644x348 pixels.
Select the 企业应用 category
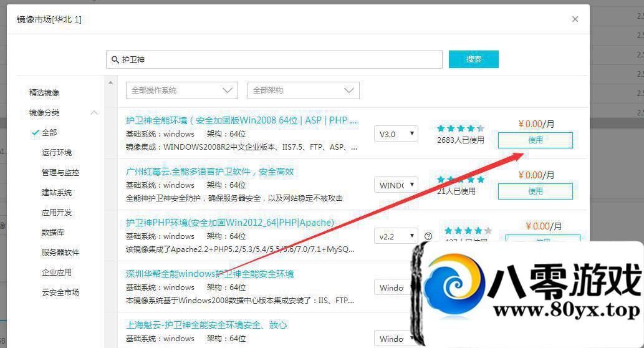(57, 272)
